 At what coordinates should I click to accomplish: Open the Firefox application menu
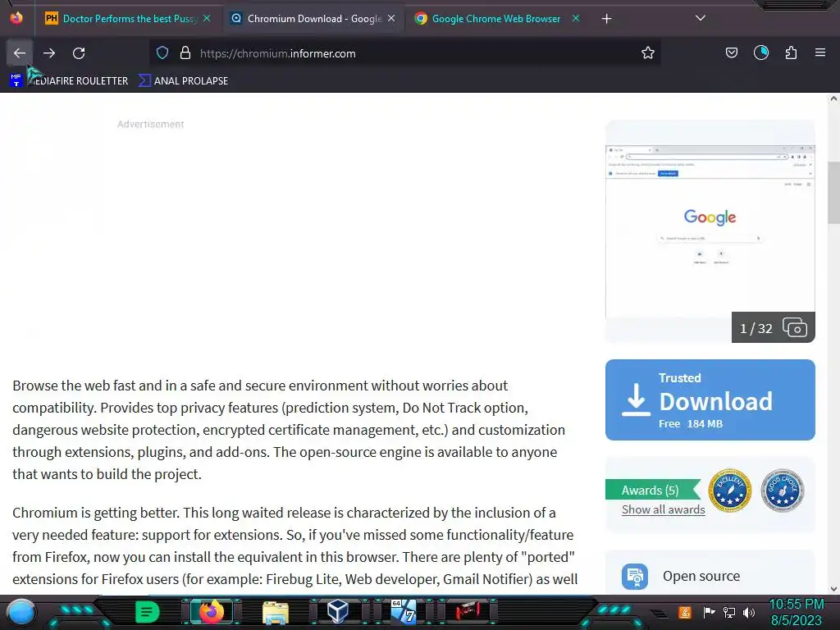820,52
